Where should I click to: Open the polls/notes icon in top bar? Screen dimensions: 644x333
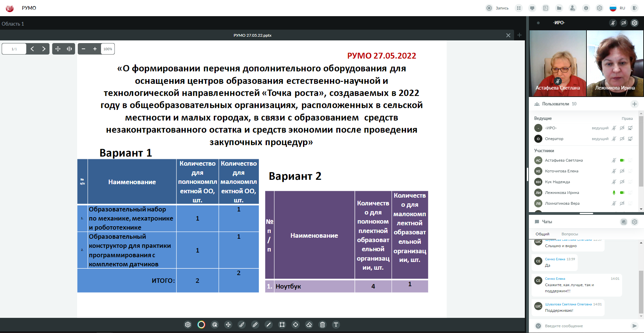[546, 8]
